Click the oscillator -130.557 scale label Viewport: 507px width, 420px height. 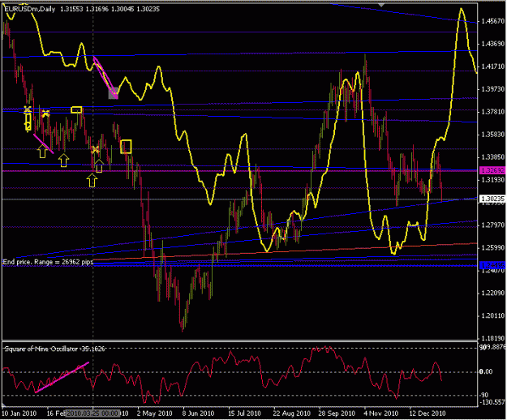492,402
